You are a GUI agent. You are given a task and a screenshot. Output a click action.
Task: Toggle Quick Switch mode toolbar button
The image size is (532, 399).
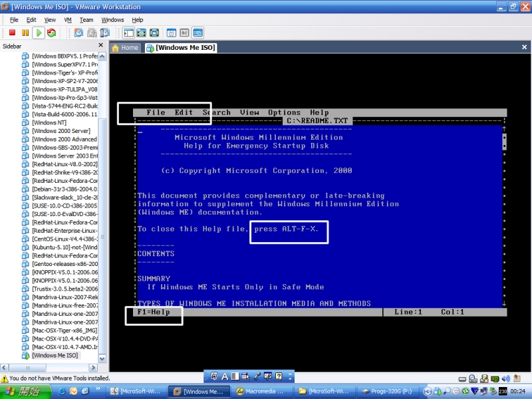[x=141, y=33]
